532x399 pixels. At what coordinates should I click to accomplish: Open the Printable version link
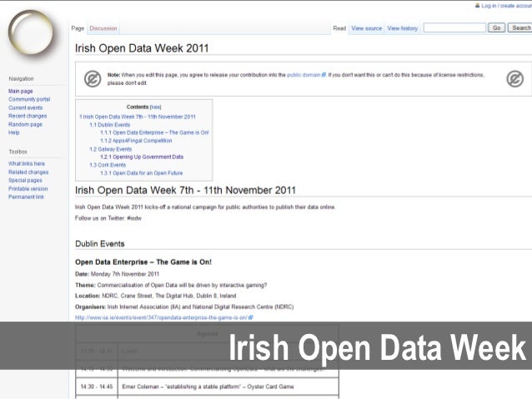[x=28, y=189]
